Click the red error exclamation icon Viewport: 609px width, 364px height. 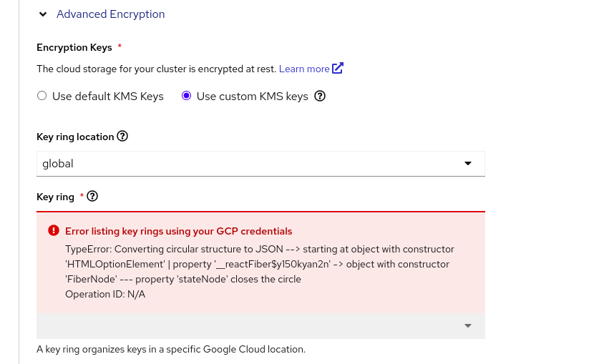[54, 231]
